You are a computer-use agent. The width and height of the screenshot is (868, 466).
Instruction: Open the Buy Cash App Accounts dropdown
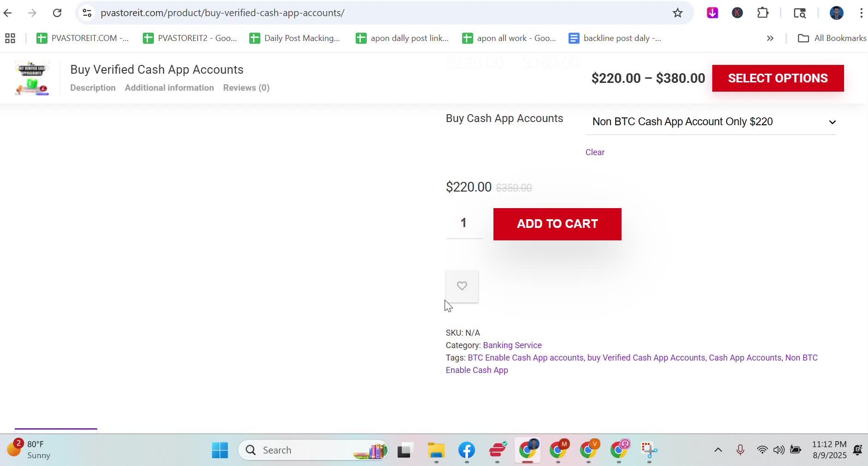[x=710, y=122]
